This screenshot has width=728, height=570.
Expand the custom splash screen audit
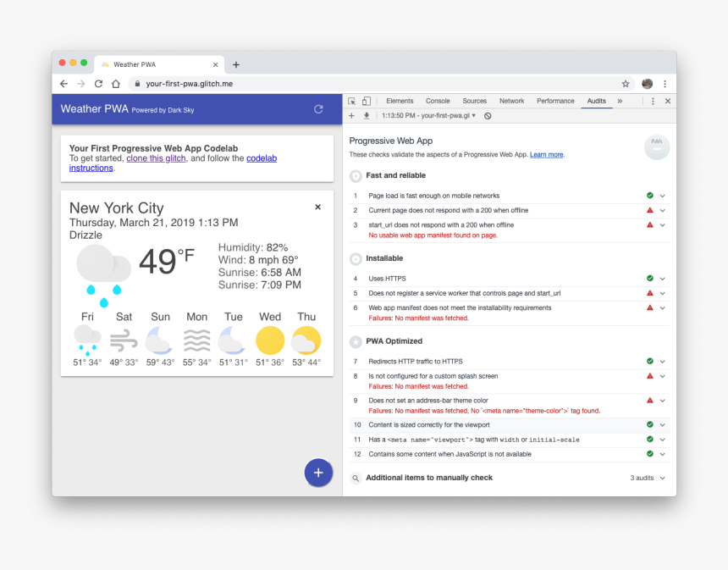click(x=663, y=376)
